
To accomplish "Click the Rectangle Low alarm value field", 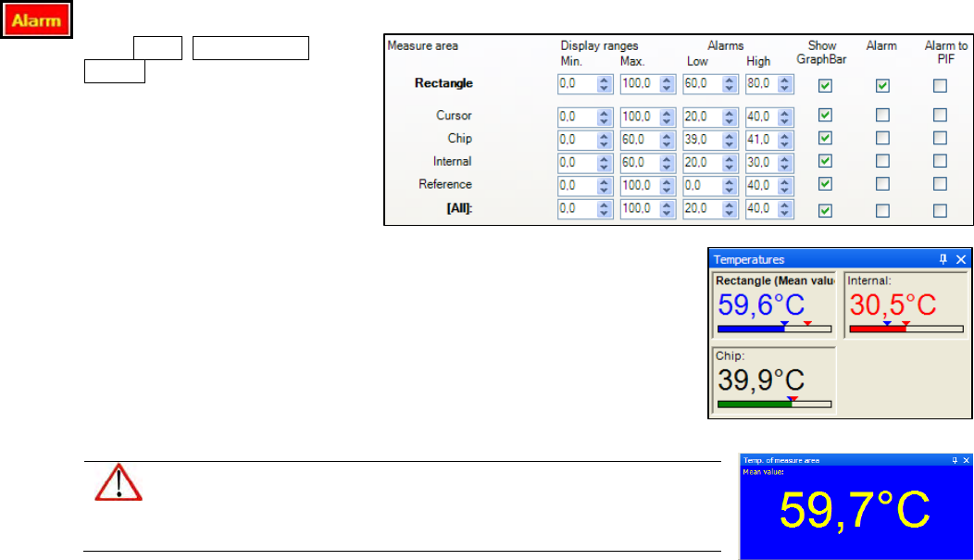I will (702, 85).
